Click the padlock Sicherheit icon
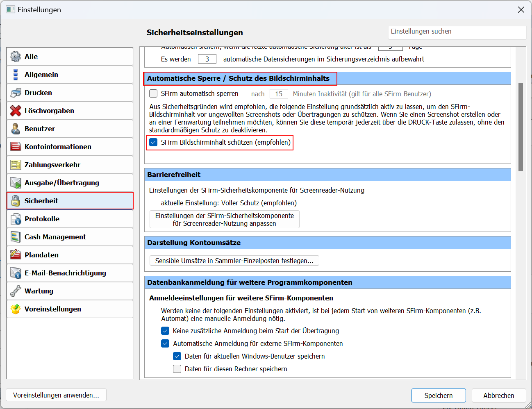This screenshot has width=532, height=409. [x=16, y=201]
